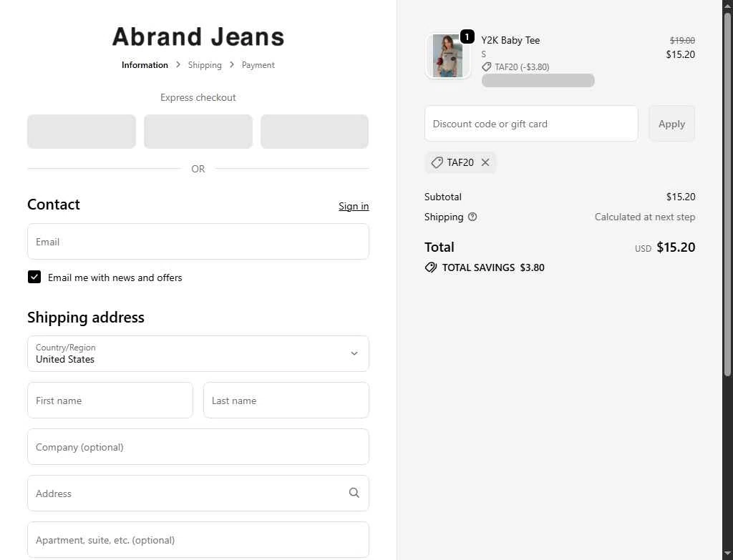Click the Subtotal label

click(x=442, y=197)
